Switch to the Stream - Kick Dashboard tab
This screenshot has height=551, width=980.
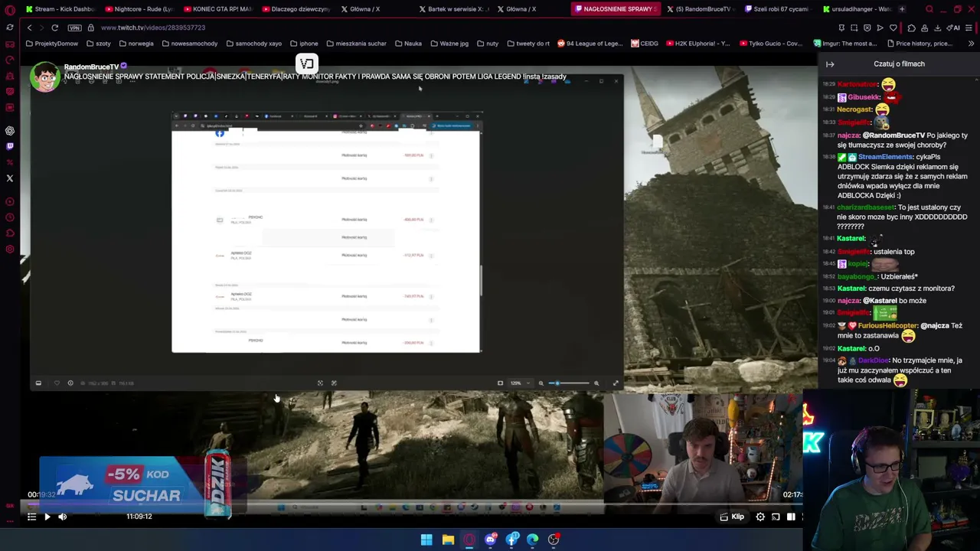pyautogui.click(x=60, y=9)
